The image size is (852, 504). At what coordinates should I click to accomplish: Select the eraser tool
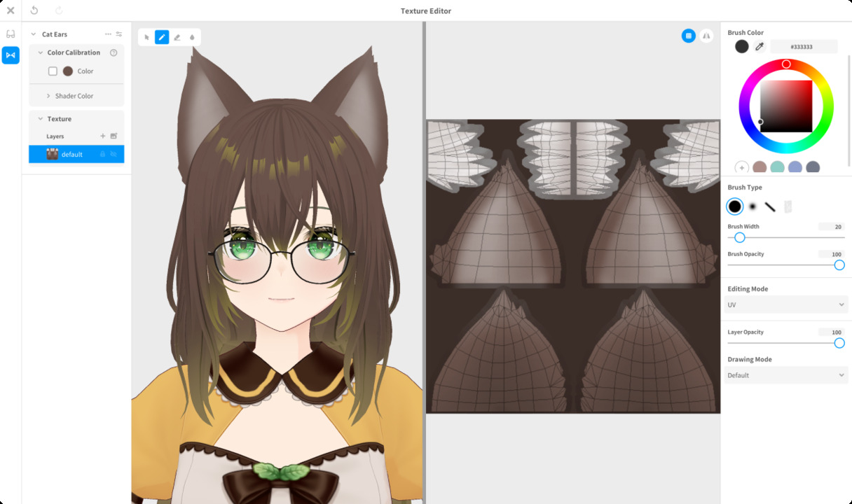(x=177, y=37)
